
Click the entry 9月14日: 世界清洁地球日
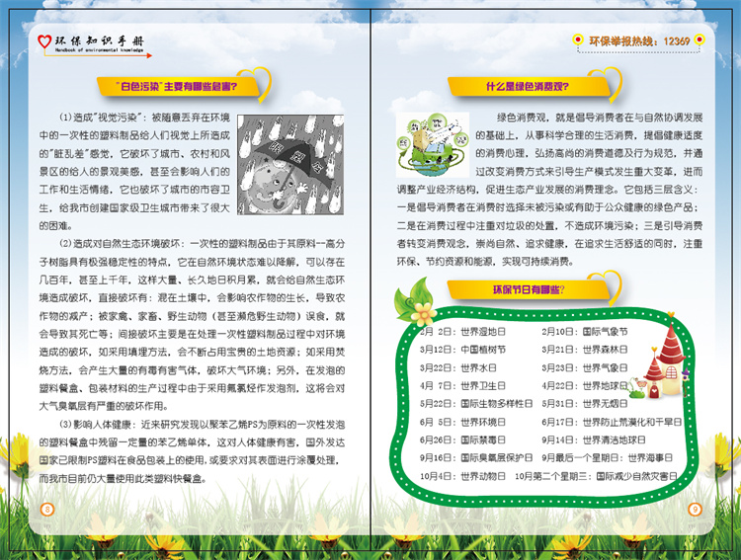(594, 440)
